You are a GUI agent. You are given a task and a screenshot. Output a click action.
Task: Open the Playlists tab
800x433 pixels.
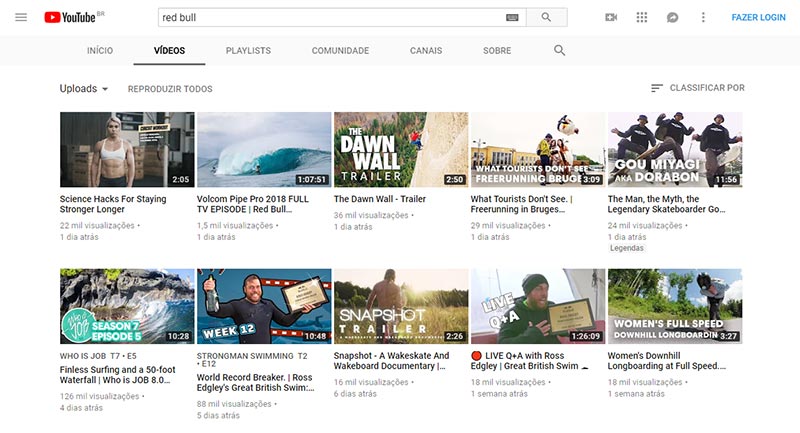coord(248,50)
